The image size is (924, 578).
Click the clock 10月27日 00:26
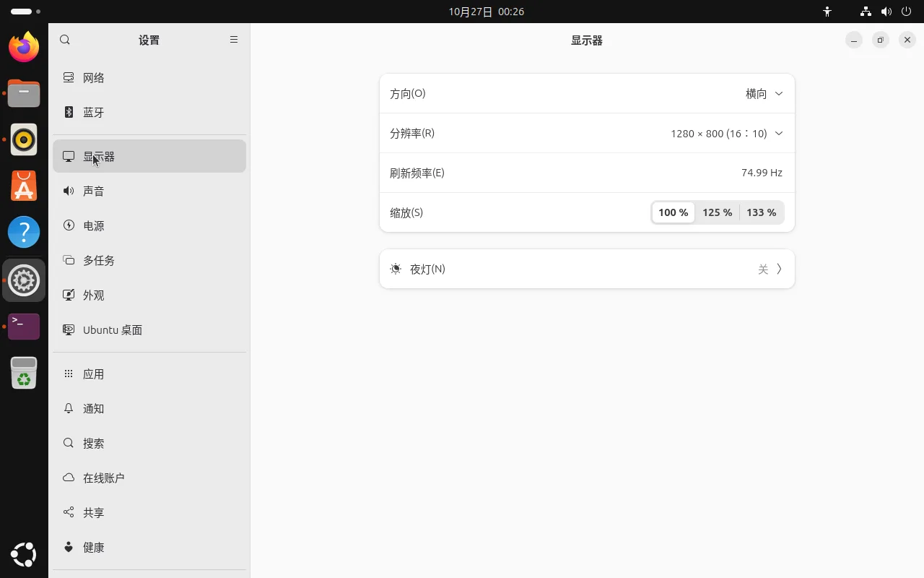(486, 12)
